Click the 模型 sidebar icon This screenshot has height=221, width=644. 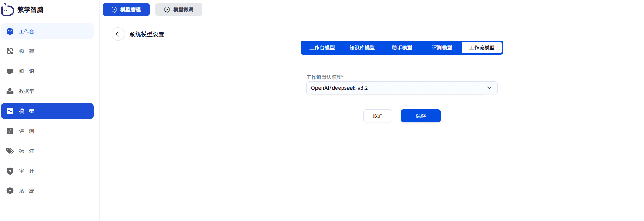[x=10, y=111]
